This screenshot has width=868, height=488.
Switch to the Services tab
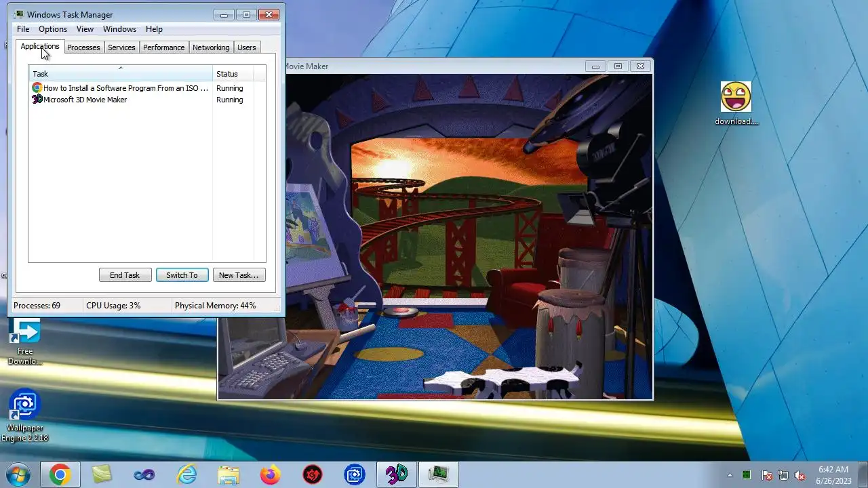coord(121,47)
